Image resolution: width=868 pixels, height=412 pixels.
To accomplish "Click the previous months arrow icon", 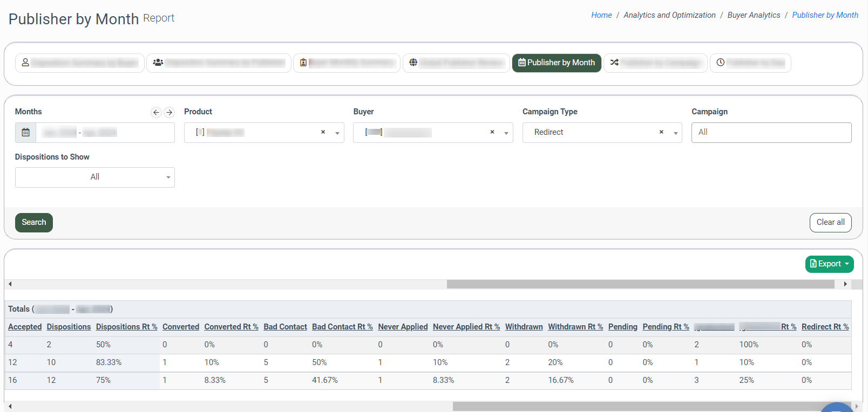I will click(156, 112).
